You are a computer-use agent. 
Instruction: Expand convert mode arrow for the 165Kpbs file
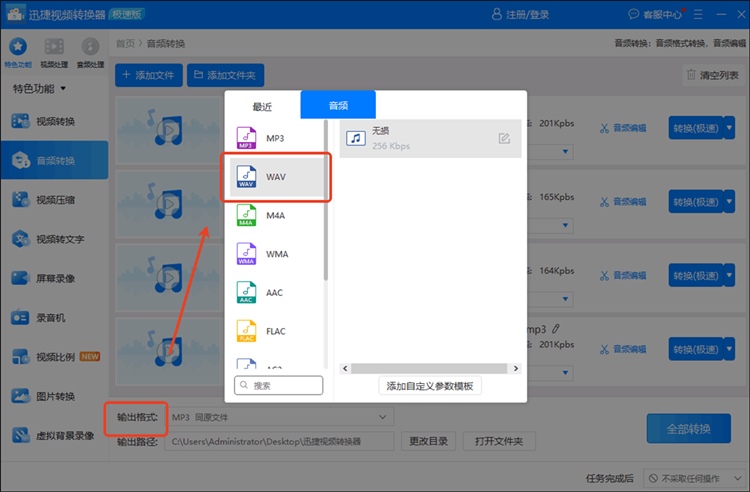[729, 202]
